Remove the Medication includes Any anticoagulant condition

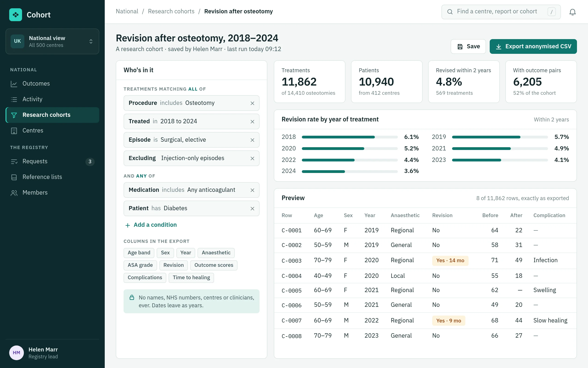(252, 190)
